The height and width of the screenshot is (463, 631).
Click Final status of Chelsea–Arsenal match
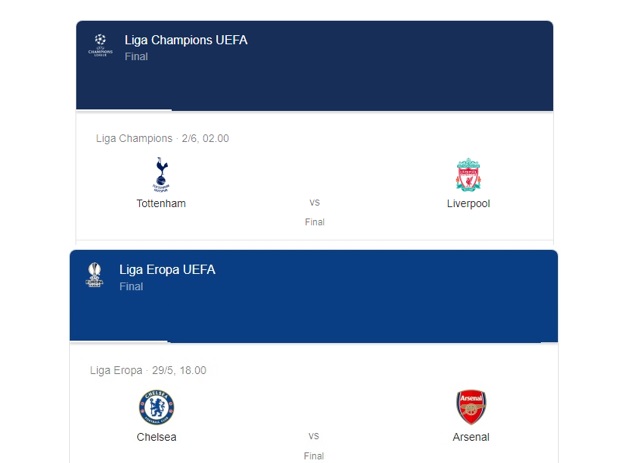tap(314, 455)
